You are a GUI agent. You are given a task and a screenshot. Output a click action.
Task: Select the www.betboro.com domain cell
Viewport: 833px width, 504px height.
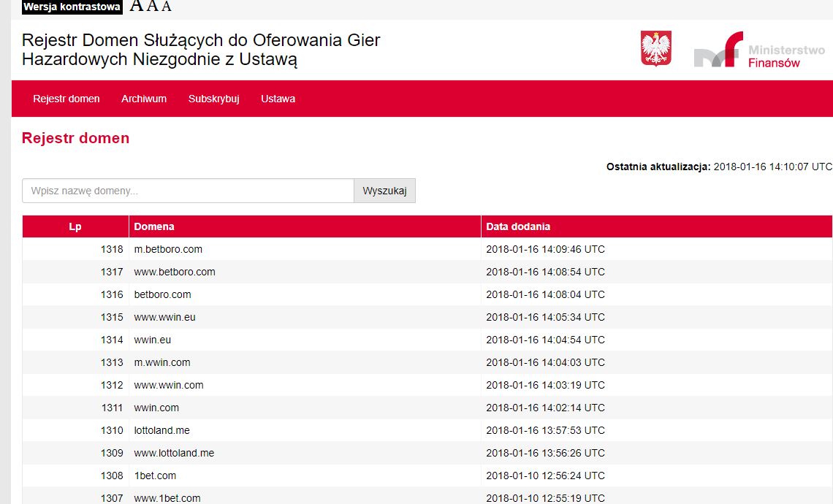tap(174, 272)
